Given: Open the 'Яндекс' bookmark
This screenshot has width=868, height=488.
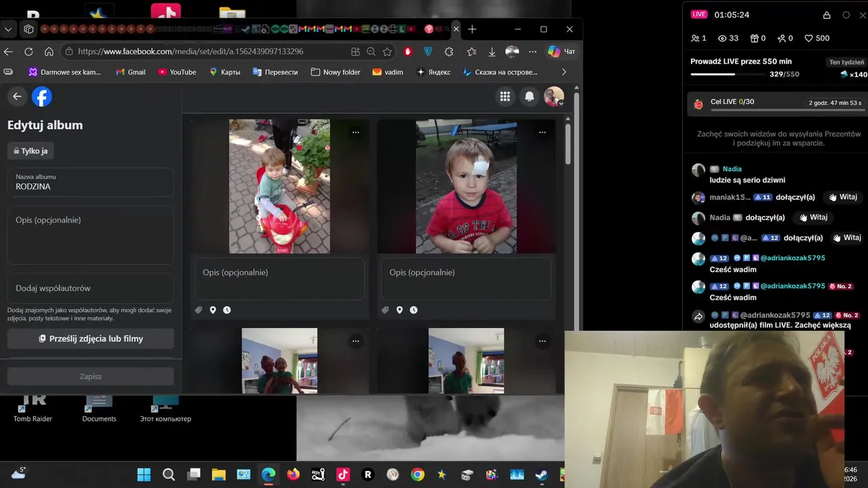Looking at the screenshot, I should tap(433, 72).
